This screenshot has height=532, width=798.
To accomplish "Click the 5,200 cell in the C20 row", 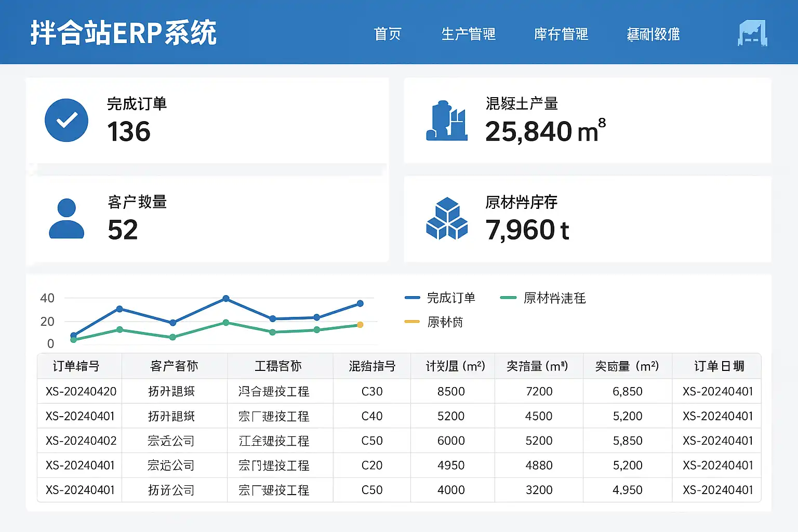I will [x=628, y=465].
